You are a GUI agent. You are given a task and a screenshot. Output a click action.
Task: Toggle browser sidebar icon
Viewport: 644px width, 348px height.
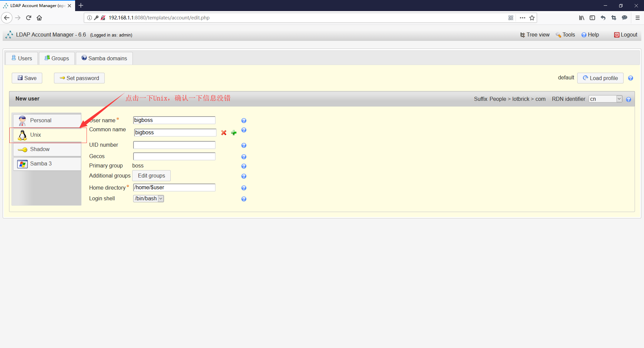click(592, 18)
